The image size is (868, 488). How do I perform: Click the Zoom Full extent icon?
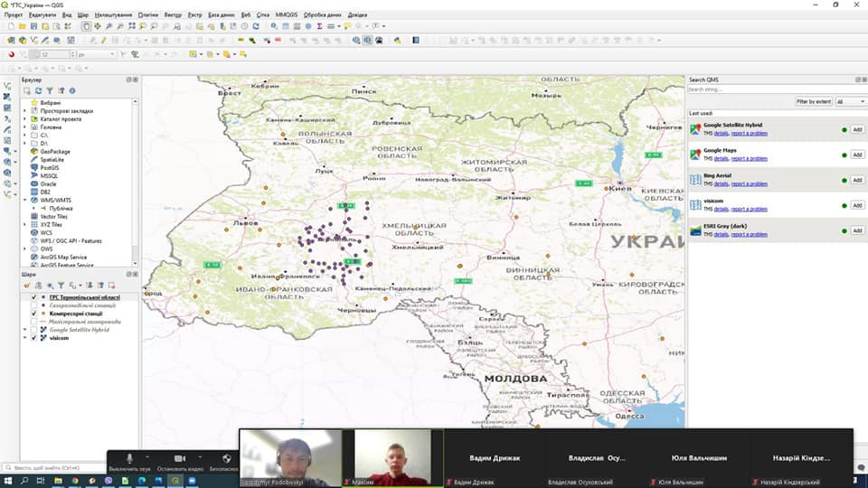coord(132,26)
